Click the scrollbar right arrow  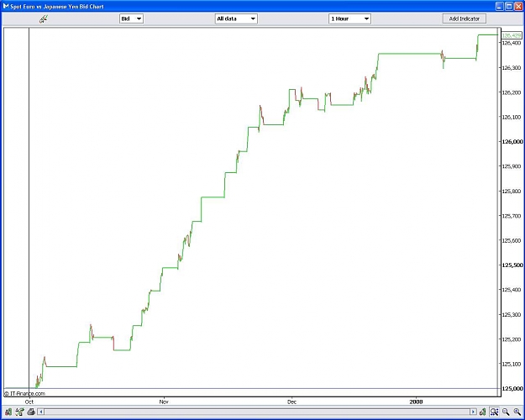[x=473, y=412]
